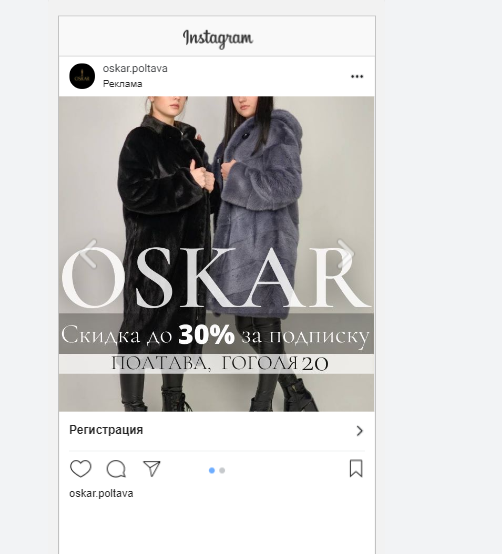Go to previous carousel slide arrow
This screenshot has width=502, height=554.
[88, 254]
